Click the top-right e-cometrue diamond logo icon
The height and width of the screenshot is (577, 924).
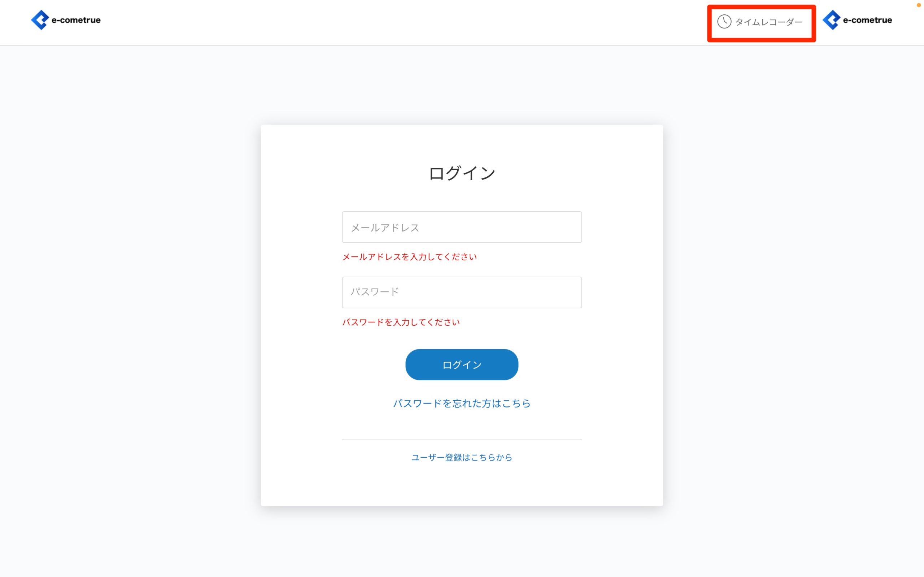831,20
